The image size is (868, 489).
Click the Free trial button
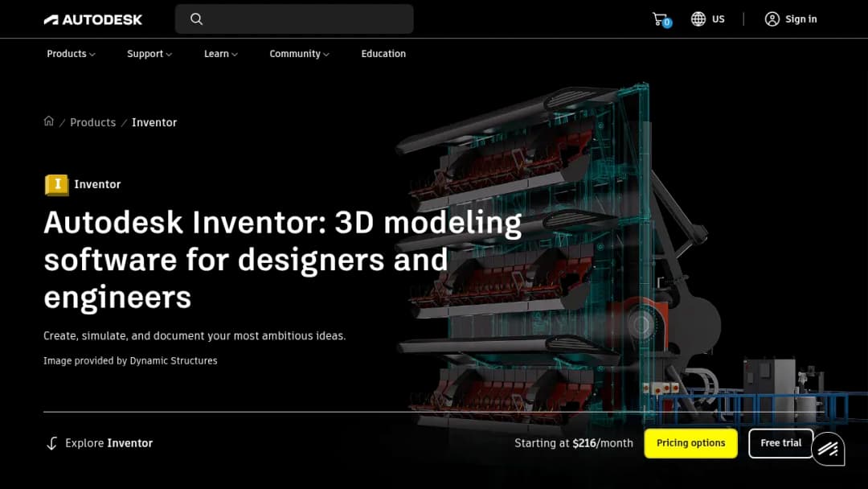780,443
